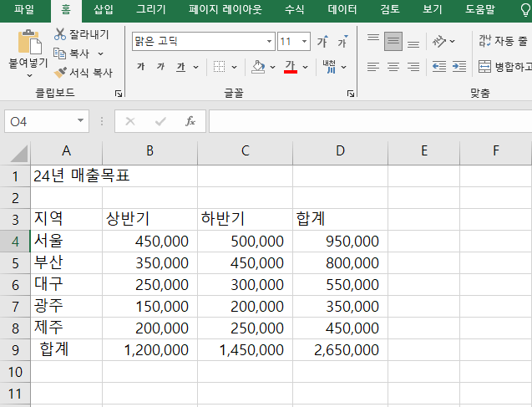Increase font size with larger 가 icon

tap(322, 42)
